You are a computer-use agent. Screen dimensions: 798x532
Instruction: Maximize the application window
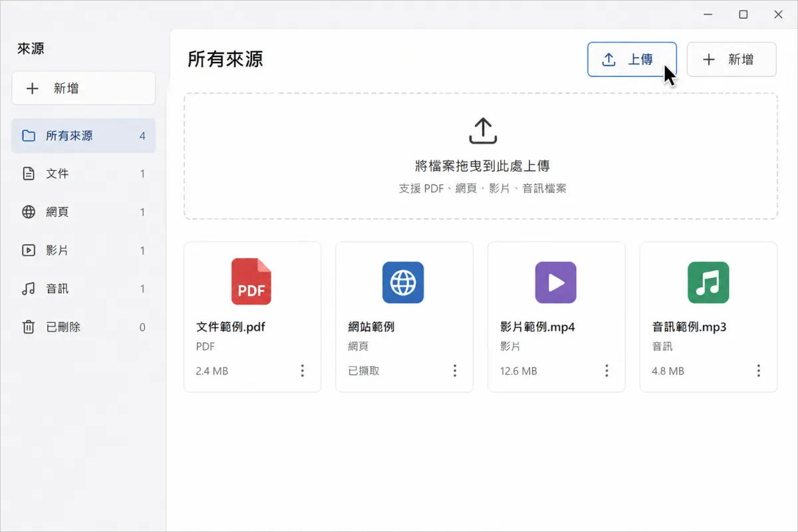743,14
